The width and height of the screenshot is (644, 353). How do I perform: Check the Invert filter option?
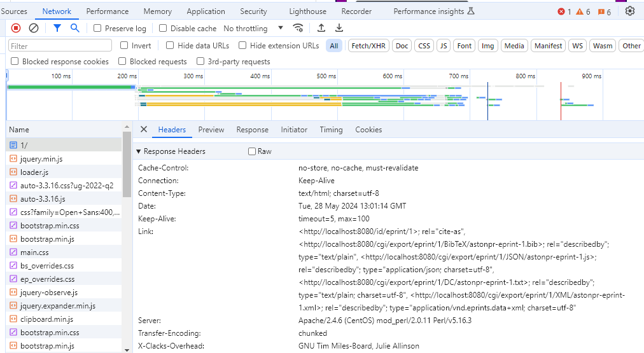(124, 45)
